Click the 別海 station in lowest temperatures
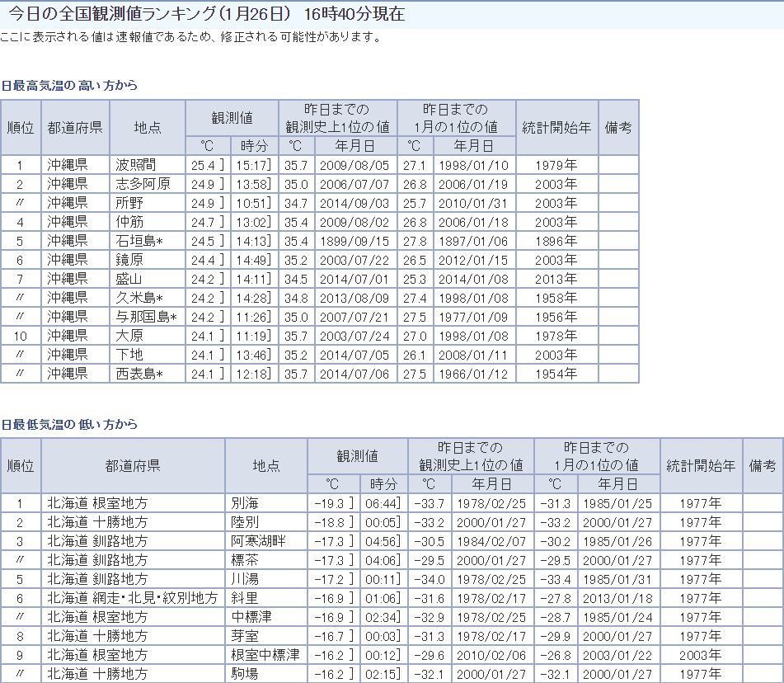Screen dimensions: 784x683 tap(246, 502)
